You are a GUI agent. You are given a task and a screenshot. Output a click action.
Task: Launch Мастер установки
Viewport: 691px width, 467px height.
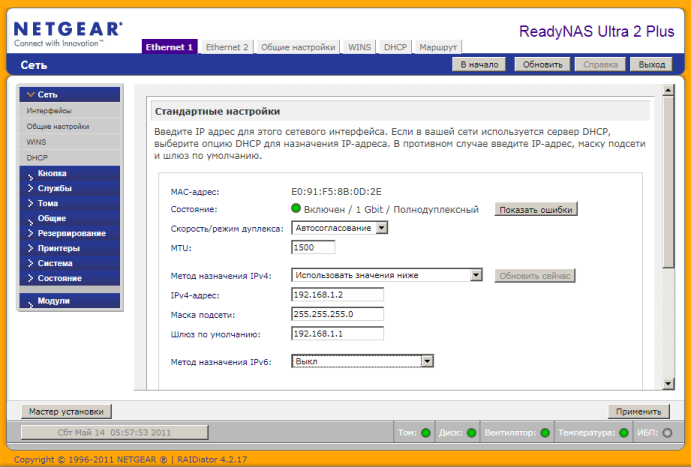[x=66, y=411]
